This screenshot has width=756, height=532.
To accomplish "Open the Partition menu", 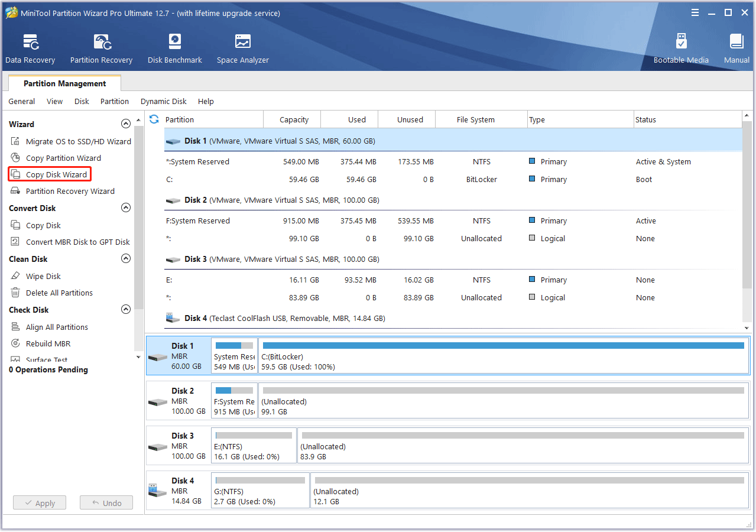I will pyautogui.click(x=114, y=101).
